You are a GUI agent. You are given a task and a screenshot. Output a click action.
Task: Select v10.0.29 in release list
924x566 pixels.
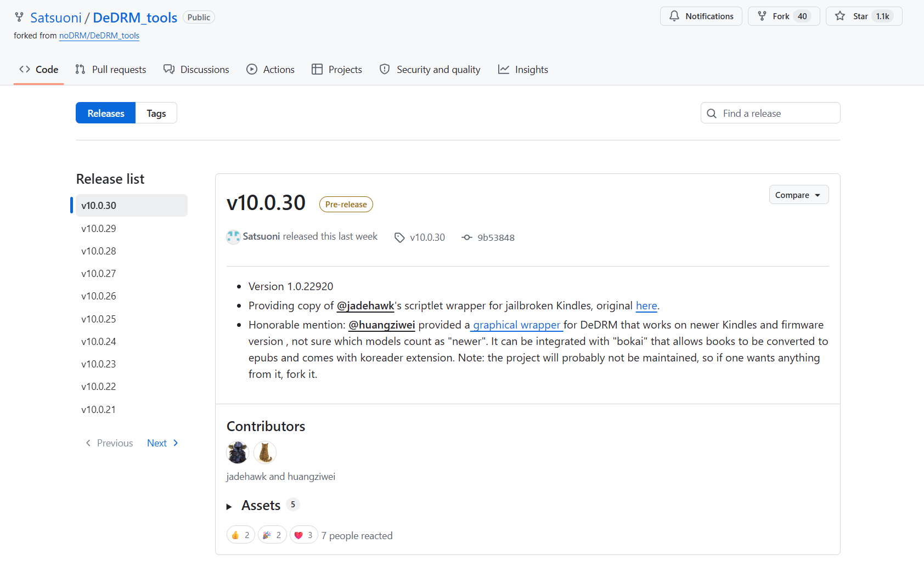click(x=132, y=228)
